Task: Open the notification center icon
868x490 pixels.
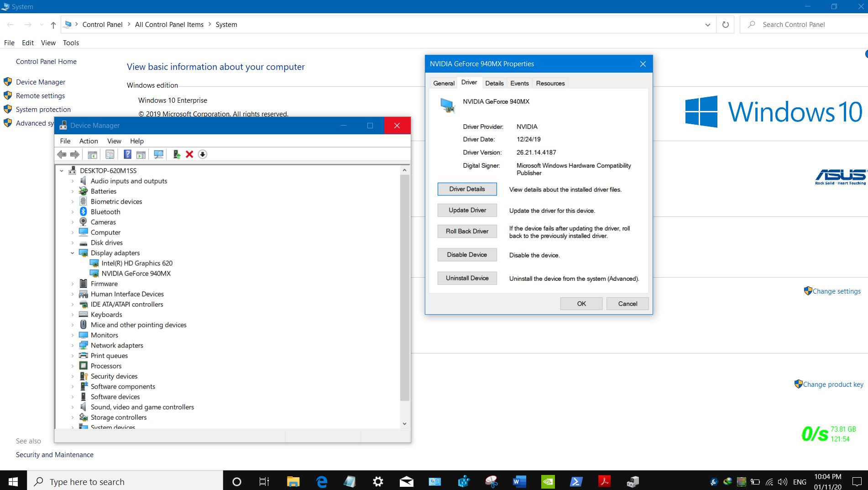Action: tap(856, 481)
